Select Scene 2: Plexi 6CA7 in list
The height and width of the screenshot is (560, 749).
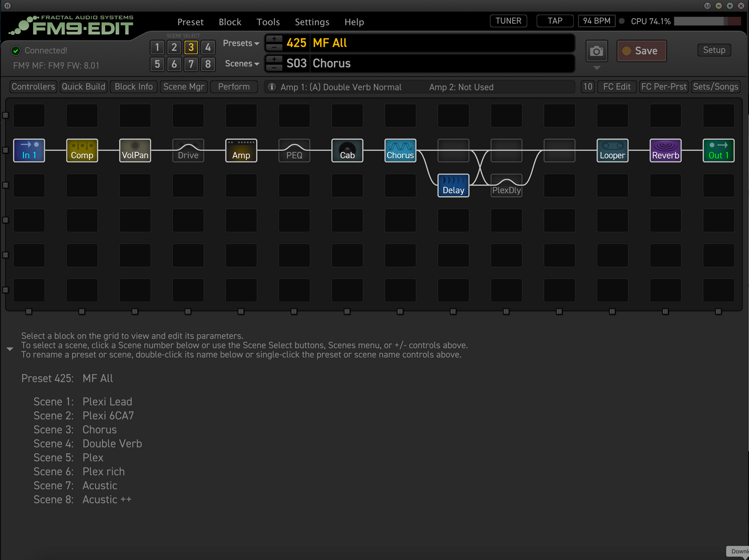coord(84,415)
